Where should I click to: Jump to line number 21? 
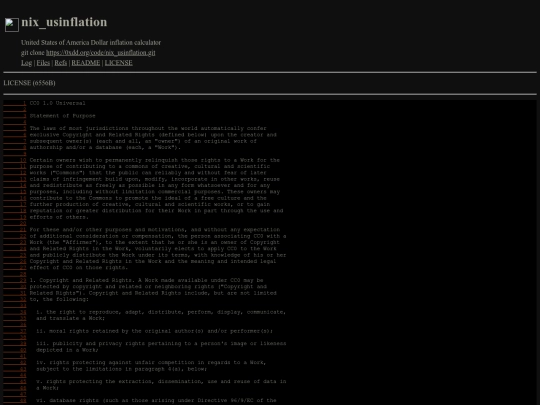15,230
